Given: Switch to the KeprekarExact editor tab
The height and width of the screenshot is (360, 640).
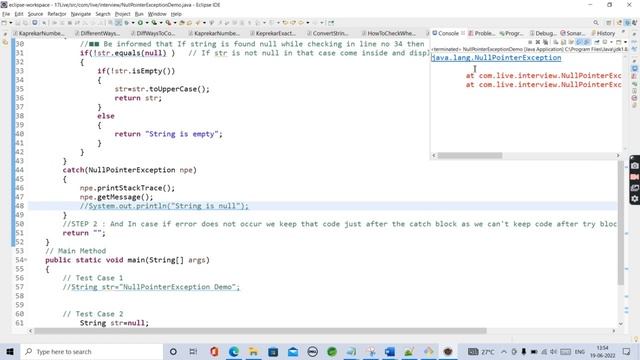Looking at the screenshot, I should point(273,33).
